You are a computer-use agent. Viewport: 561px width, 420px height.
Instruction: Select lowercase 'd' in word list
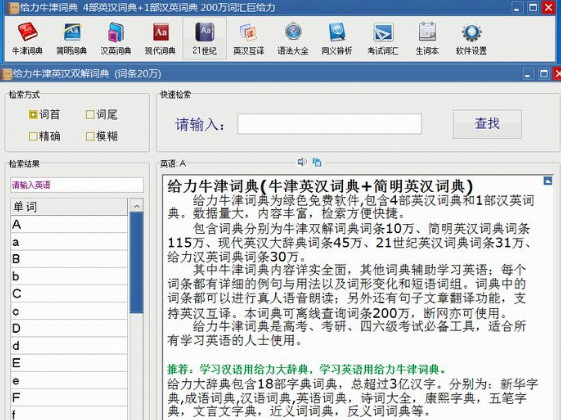[69, 346]
